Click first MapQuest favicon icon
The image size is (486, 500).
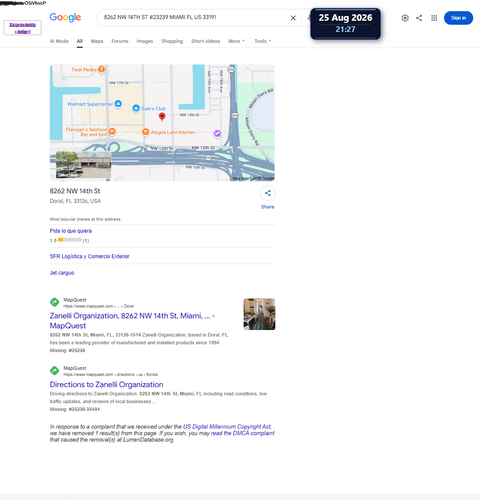tap(54, 302)
